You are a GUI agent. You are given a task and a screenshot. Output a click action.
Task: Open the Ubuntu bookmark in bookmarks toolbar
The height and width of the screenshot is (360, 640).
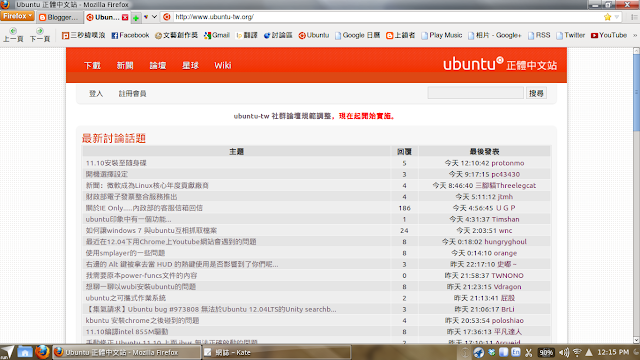tap(313, 36)
